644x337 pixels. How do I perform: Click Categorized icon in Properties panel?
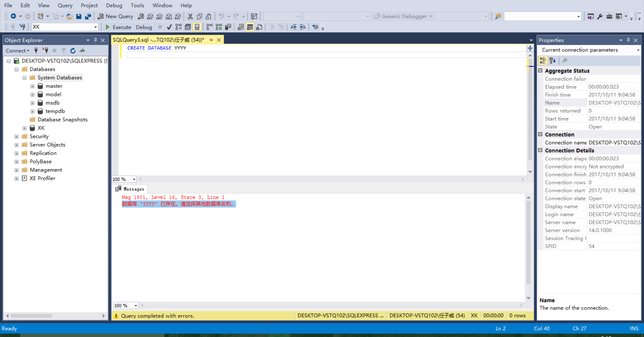click(543, 60)
